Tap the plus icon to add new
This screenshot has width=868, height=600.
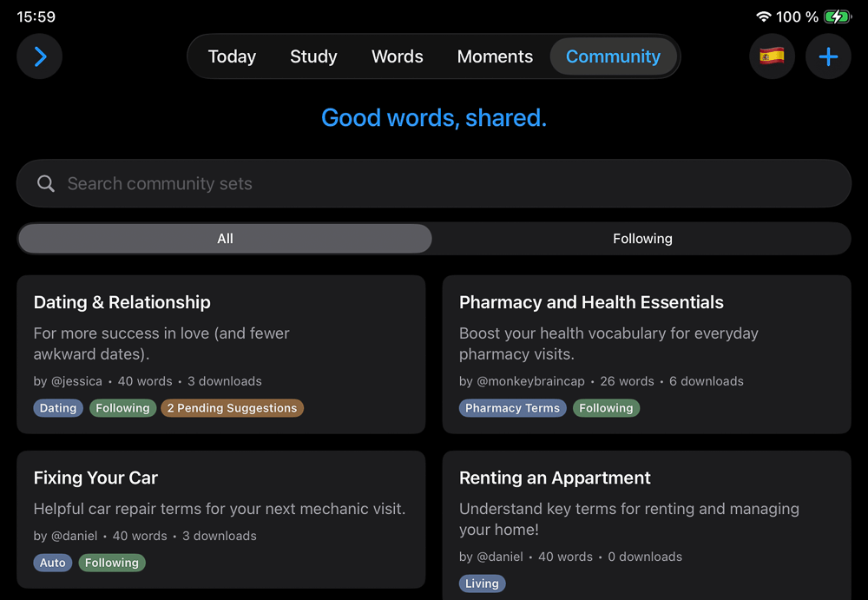828,57
